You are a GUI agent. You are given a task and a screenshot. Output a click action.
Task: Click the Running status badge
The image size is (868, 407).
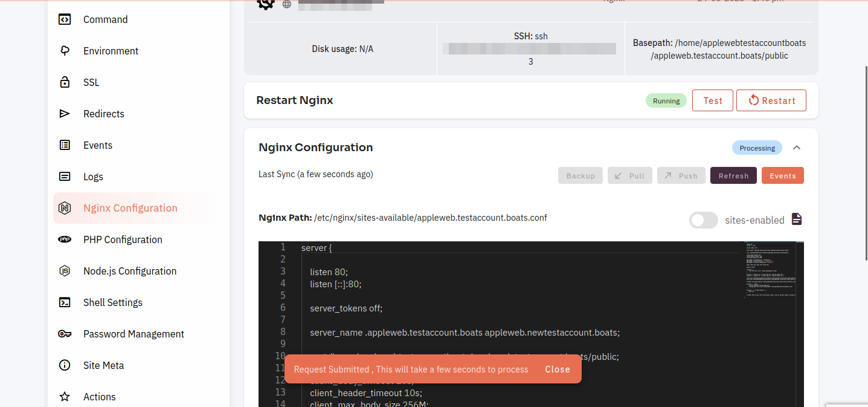point(666,101)
